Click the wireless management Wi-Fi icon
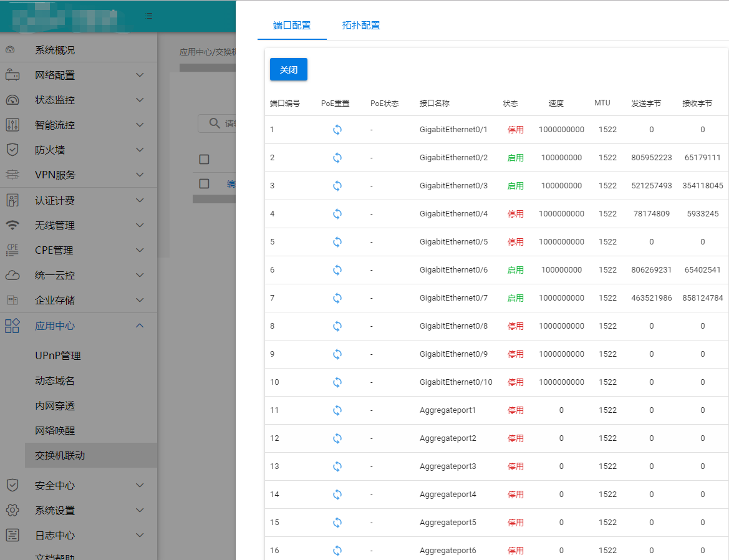Image resolution: width=729 pixels, height=560 pixels. (x=12, y=225)
